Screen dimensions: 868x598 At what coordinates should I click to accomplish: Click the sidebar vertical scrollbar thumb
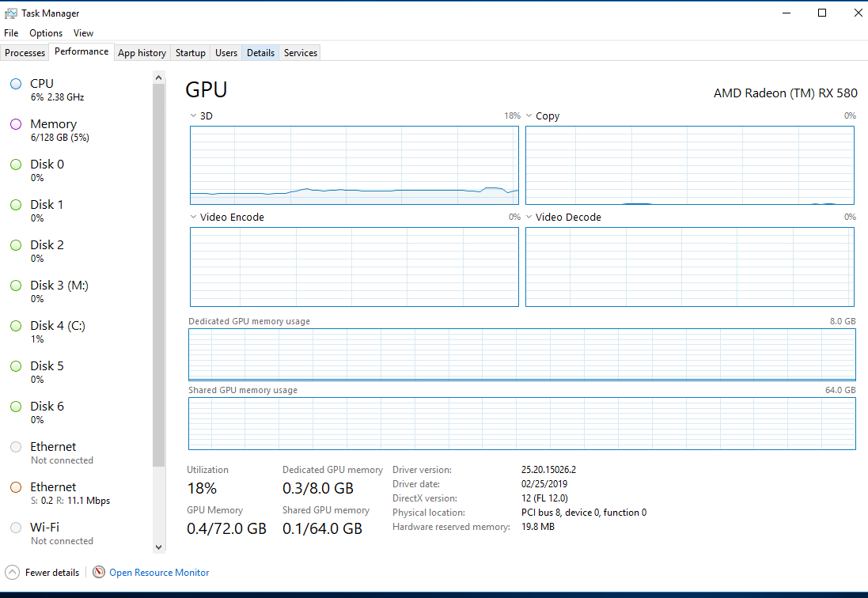[159, 275]
